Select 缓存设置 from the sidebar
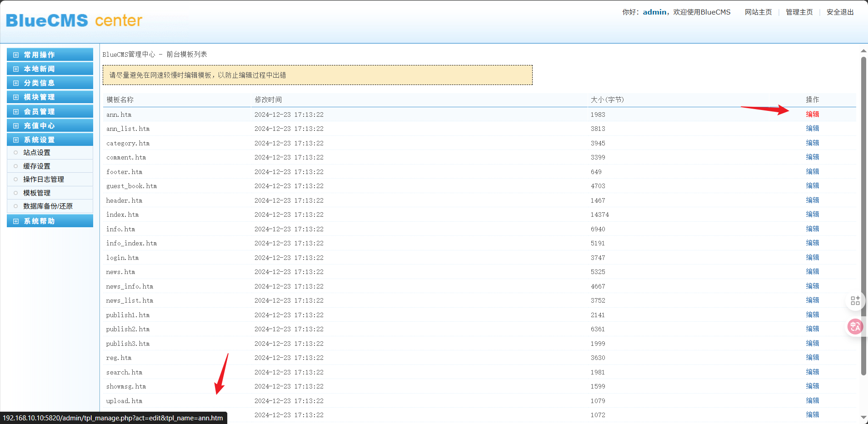 coord(37,166)
